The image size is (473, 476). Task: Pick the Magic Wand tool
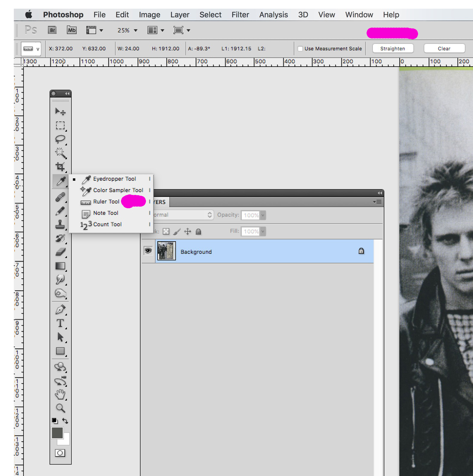click(60, 153)
